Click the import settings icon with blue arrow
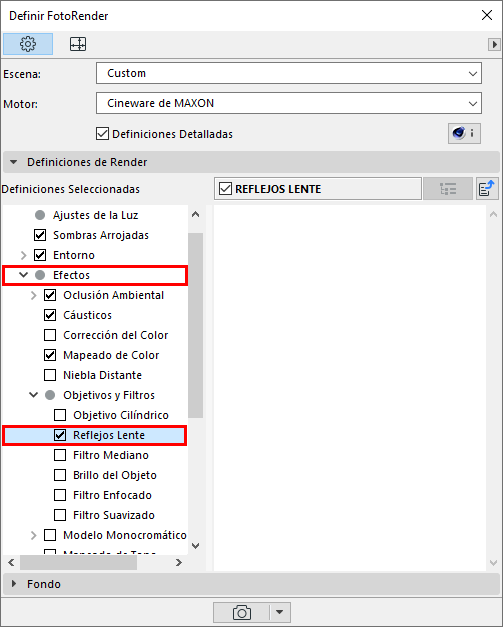 tap(487, 189)
